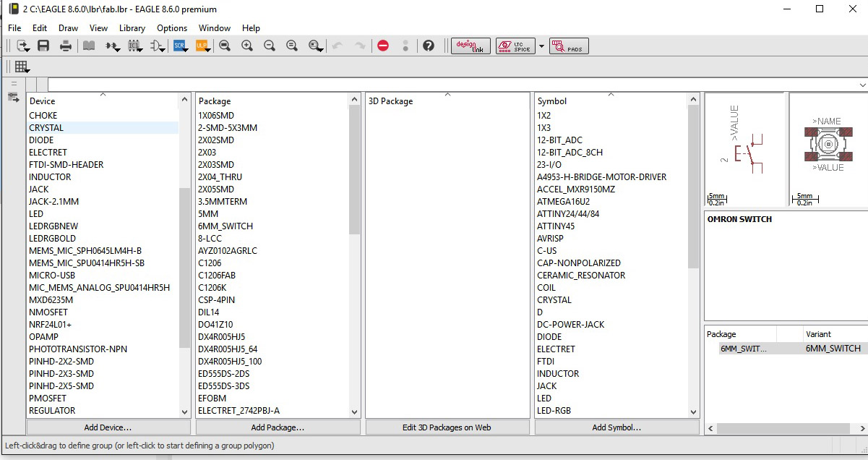This screenshot has height=460, width=868.
Task: Click the Add Symbol button
Action: pos(616,427)
